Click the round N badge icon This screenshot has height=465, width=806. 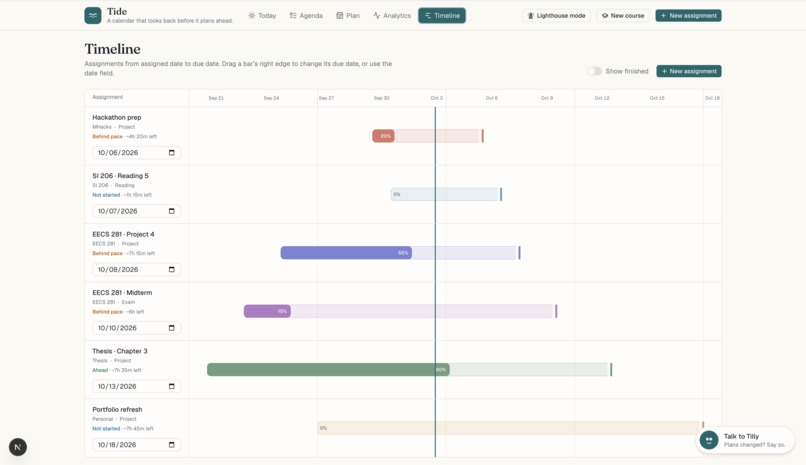tap(18, 447)
